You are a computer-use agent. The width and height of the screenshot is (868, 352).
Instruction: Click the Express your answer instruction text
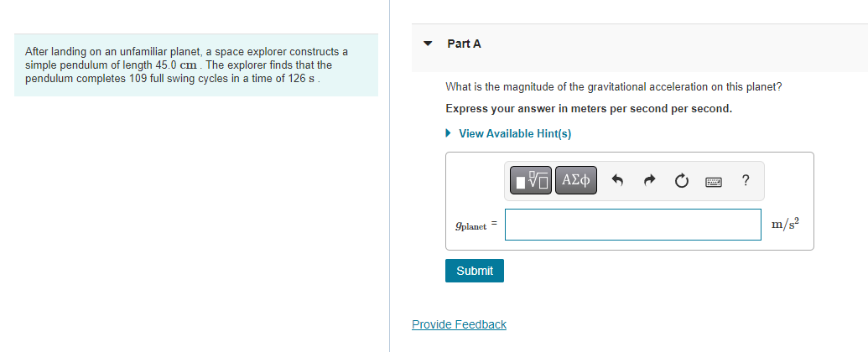tap(589, 109)
